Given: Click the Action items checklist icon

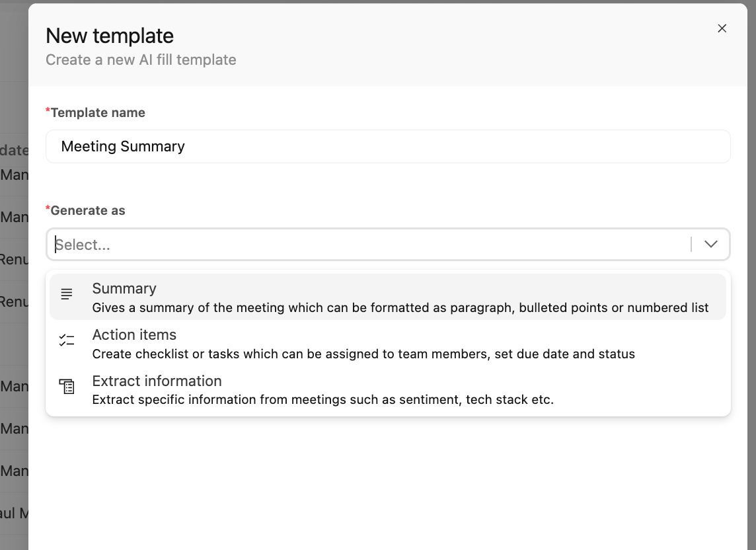Looking at the screenshot, I should (67, 340).
